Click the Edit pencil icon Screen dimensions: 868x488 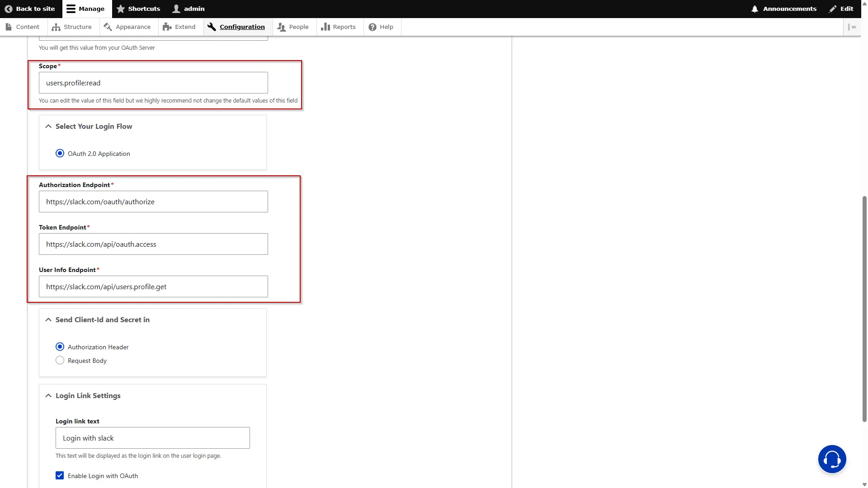point(833,9)
